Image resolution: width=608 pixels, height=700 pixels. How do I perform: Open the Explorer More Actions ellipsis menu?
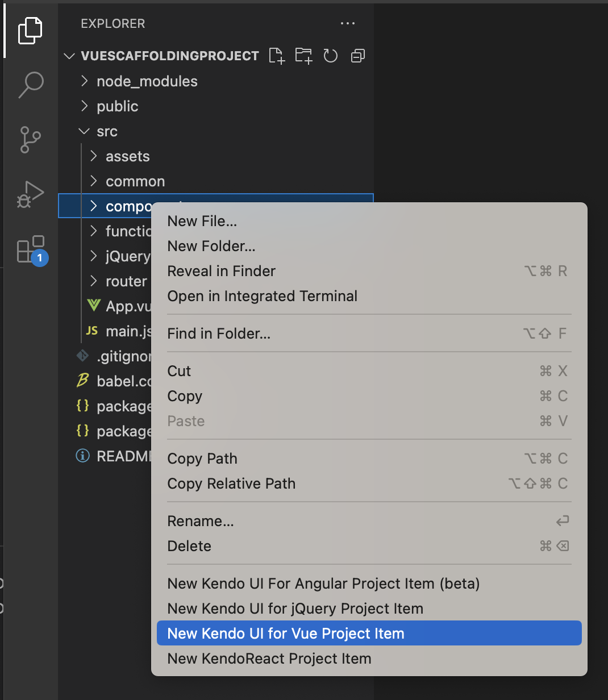point(348,23)
